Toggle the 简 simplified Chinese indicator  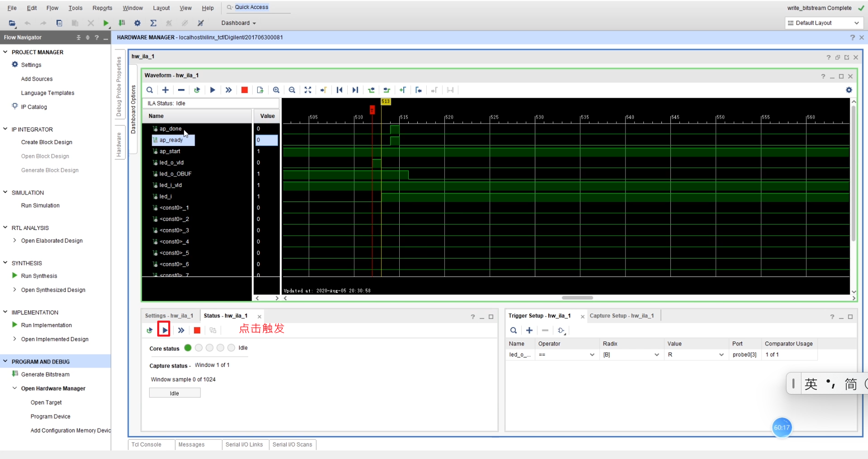coord(851,384)
